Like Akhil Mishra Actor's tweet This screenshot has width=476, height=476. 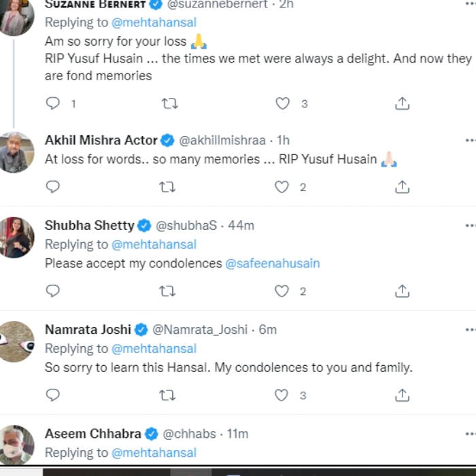click(x=282, y=187)
